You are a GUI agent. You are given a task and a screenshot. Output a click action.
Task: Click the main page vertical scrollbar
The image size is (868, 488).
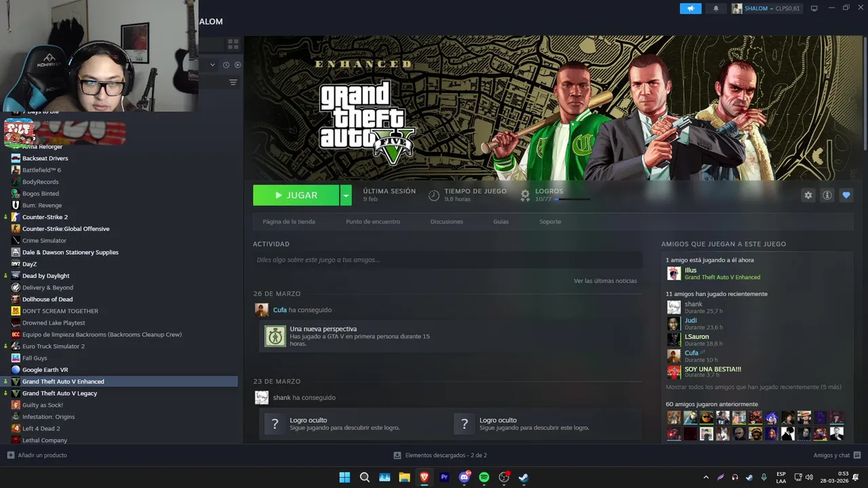(x=865, y=94)
